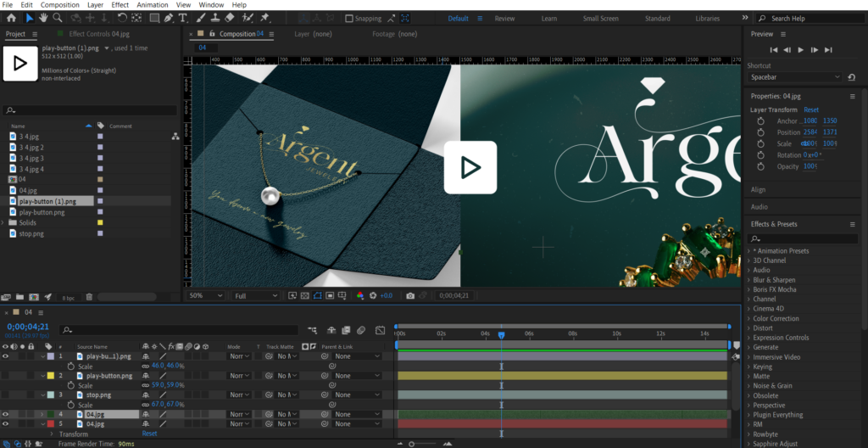Click the yellow label color of layer 2

point(50,376)
